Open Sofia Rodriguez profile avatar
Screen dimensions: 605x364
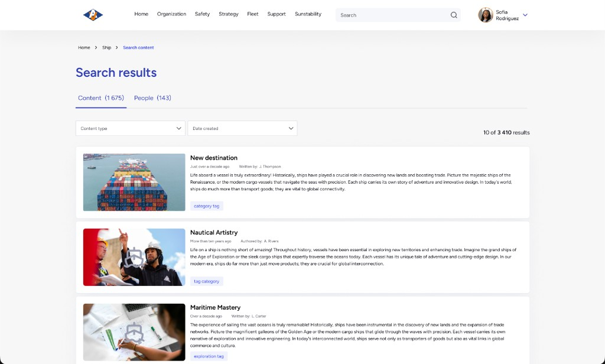pyautogui.click(x=486, y=15)
